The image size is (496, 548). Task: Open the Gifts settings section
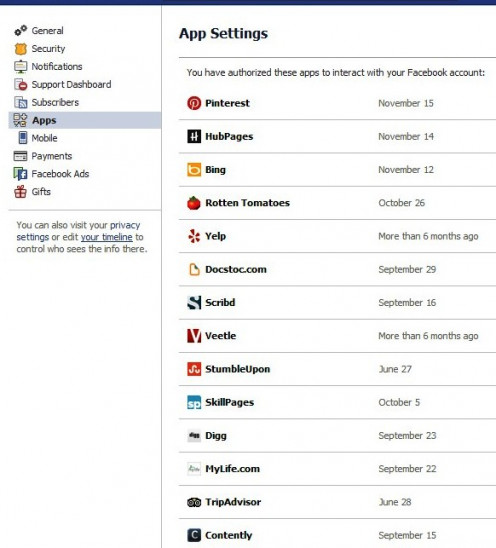point(41,192)
